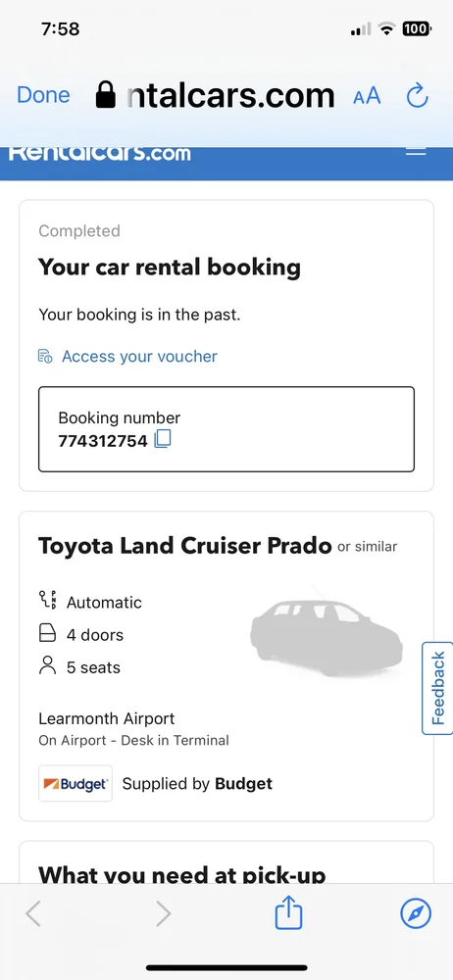The image size is (453, 980).
Task: Open in Safari via compass icon
Action: pos(416,913)
